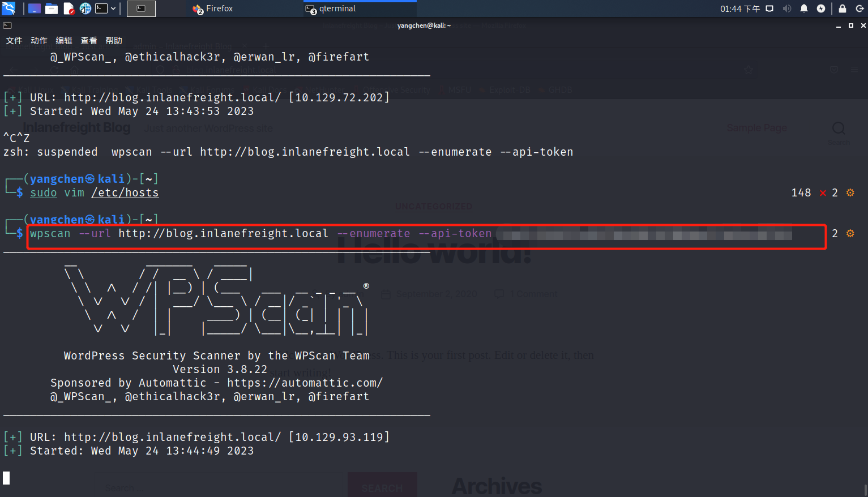Maximize the qterminal window

[851, 25]
